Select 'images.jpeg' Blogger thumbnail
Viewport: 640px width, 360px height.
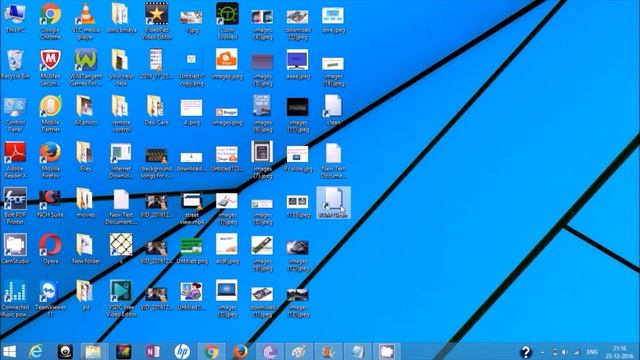[x=227, y=64]
